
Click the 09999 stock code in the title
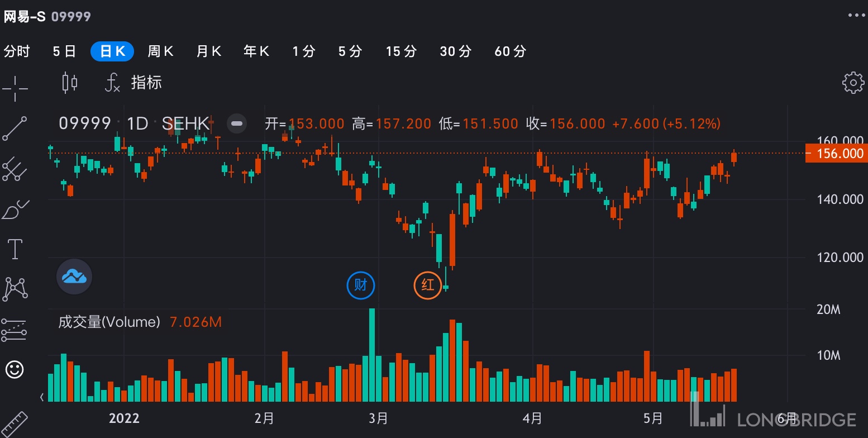tap(71, 17)
